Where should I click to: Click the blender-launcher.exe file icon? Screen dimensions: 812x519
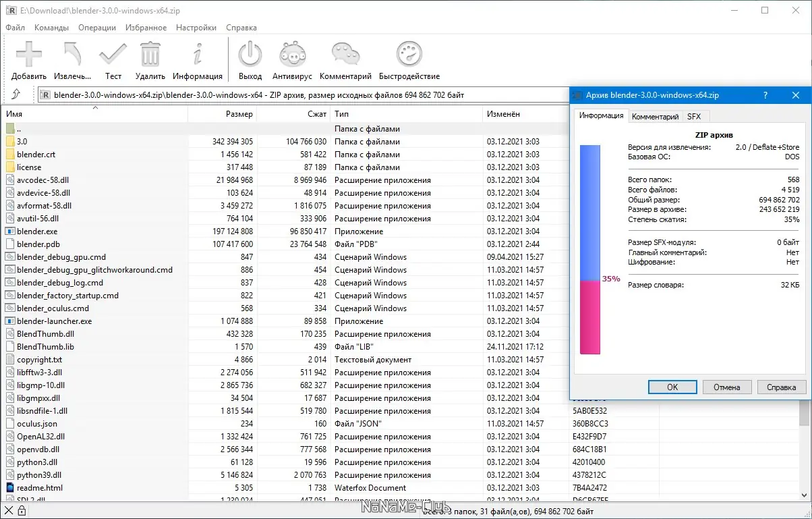coord(10,321)
